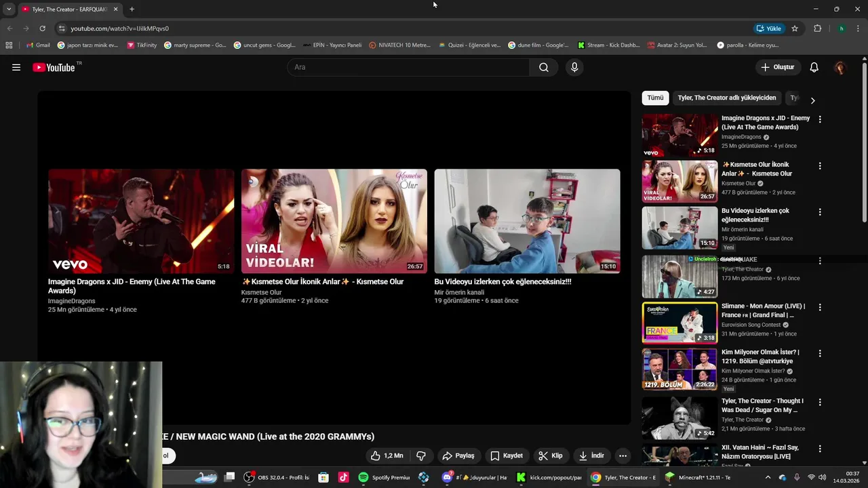868x488 pixels.
Task: Click the İndir download button
Action: 591,455
